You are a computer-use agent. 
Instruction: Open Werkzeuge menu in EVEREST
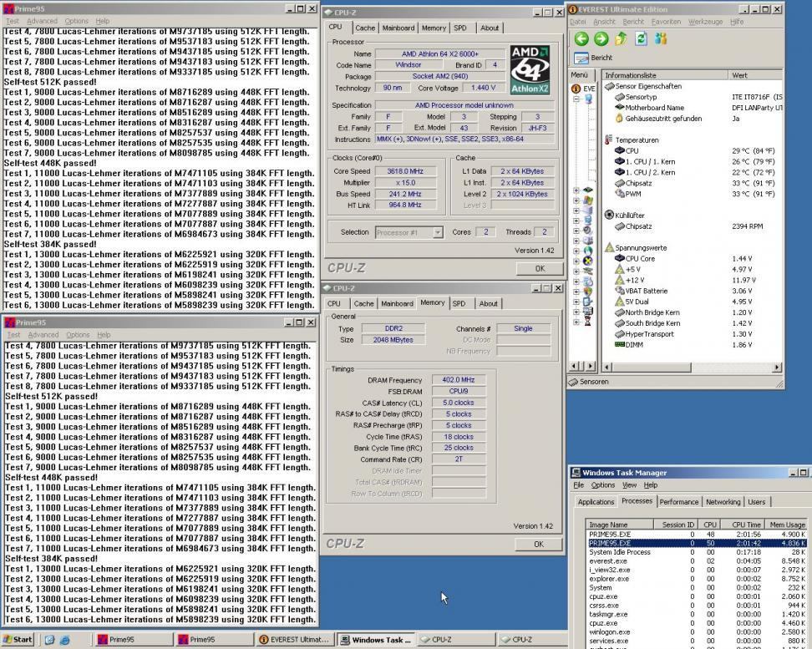pyautogui.click(x=705, y=22)
